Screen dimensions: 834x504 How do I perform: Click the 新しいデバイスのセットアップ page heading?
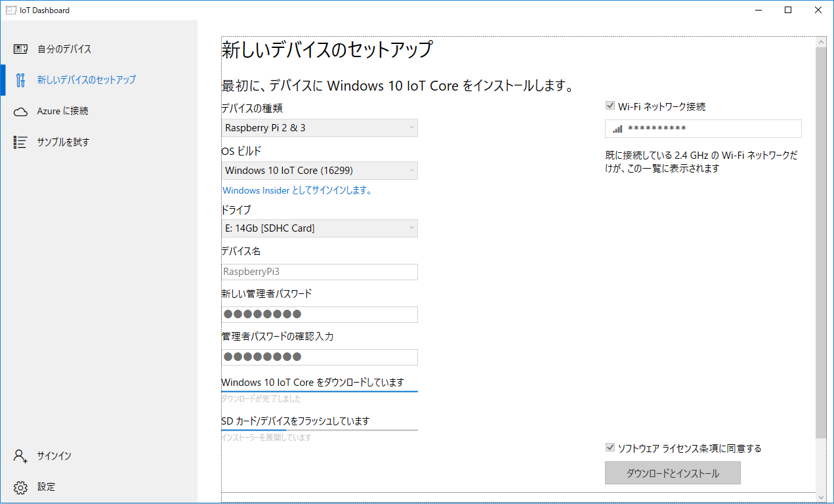(x=327, y=50)
